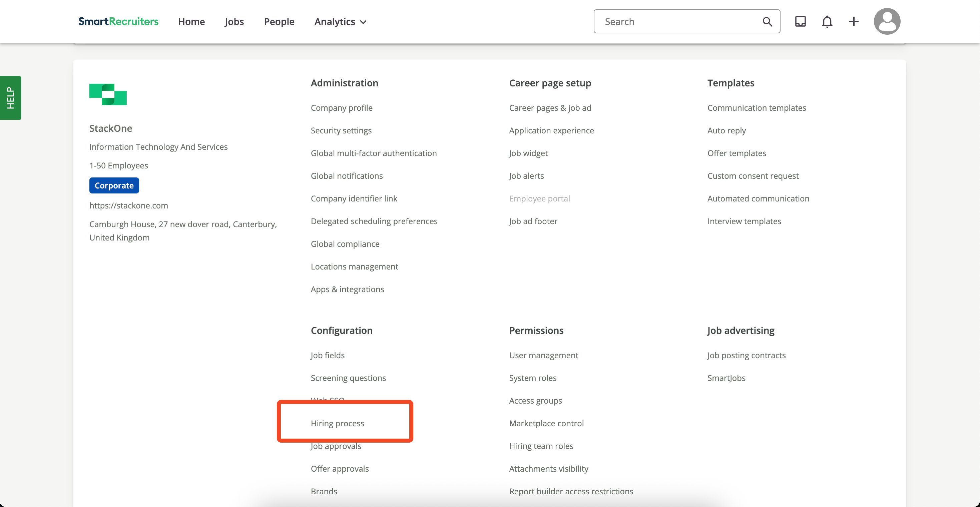Open Apps & integrations
Image resolution: width=980 pixels, height=507 pixels.
pyautogui.click(x=347, y=289)
